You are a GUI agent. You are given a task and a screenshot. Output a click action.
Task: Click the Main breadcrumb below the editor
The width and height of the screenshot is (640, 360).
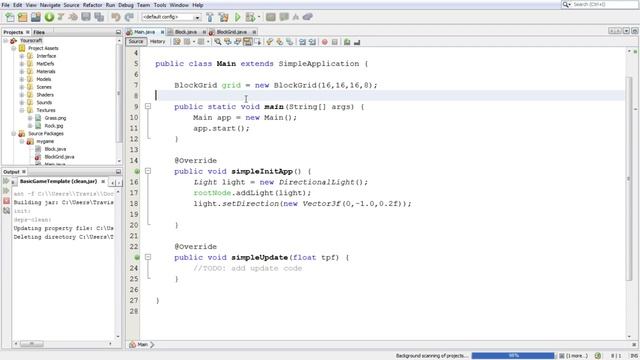(x=142, y=345)
